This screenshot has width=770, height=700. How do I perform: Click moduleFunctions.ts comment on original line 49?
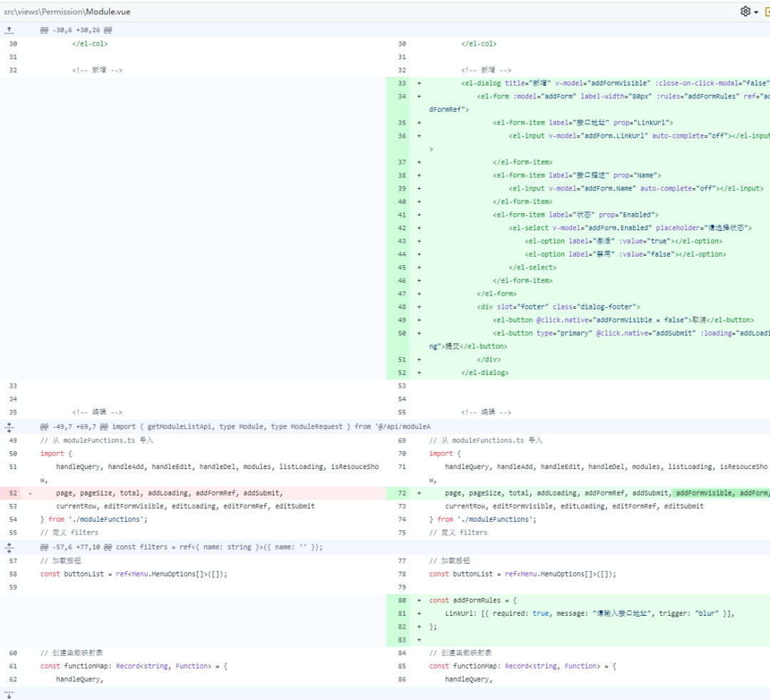click(97, 441)
